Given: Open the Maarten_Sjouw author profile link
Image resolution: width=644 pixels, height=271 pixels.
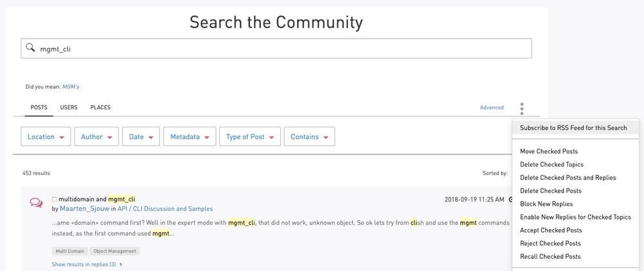Looking at the screenshot, I should [x=84, y=209].
